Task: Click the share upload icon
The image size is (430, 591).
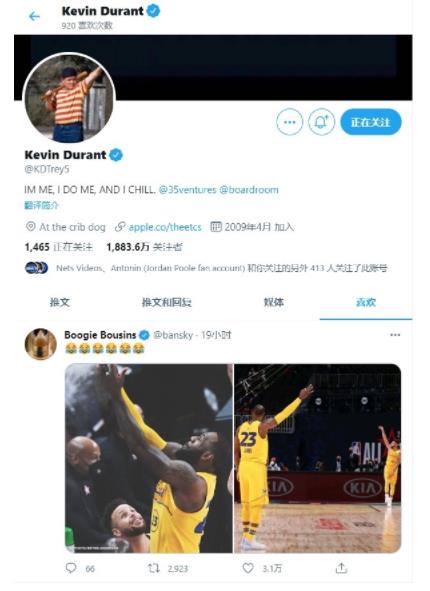Action: click(x=341, y=568)
